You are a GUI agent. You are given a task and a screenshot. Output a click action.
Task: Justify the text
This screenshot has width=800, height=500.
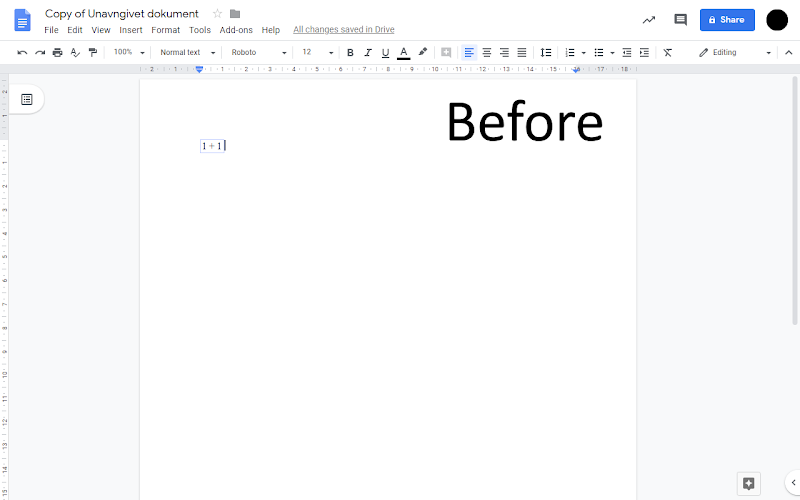[521, 53]
